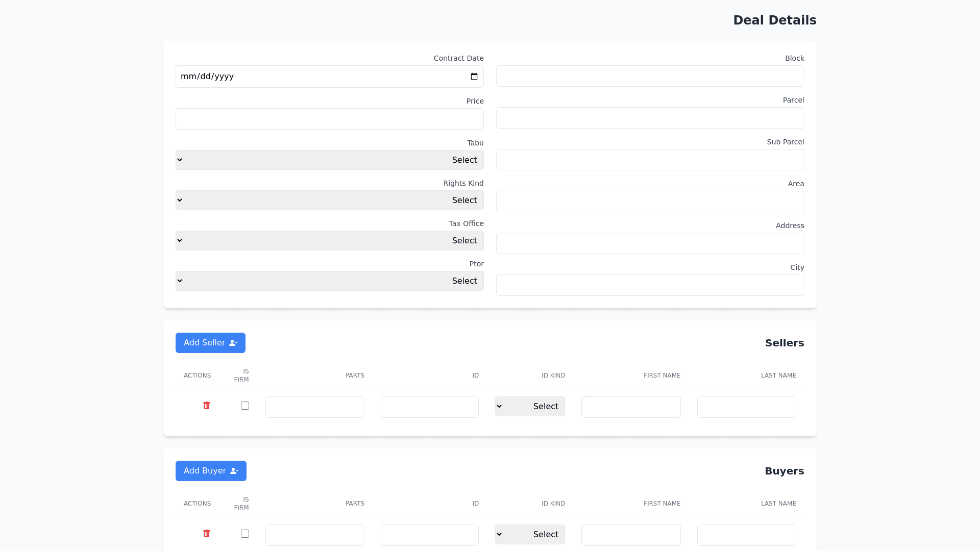980x551 pixels.
Task: Delete the seller row via trash icon
Action: [x=207, y=406]
